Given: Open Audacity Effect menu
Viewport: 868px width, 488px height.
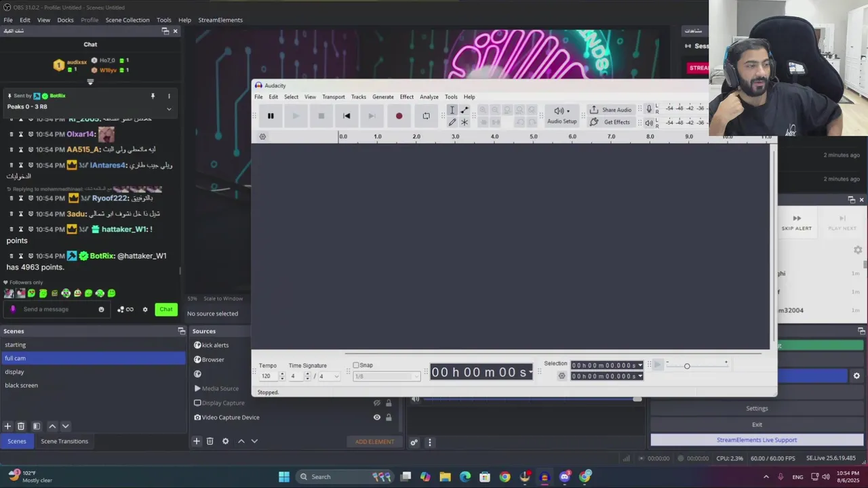Looking at the screenshot, I should coord(407,97).
